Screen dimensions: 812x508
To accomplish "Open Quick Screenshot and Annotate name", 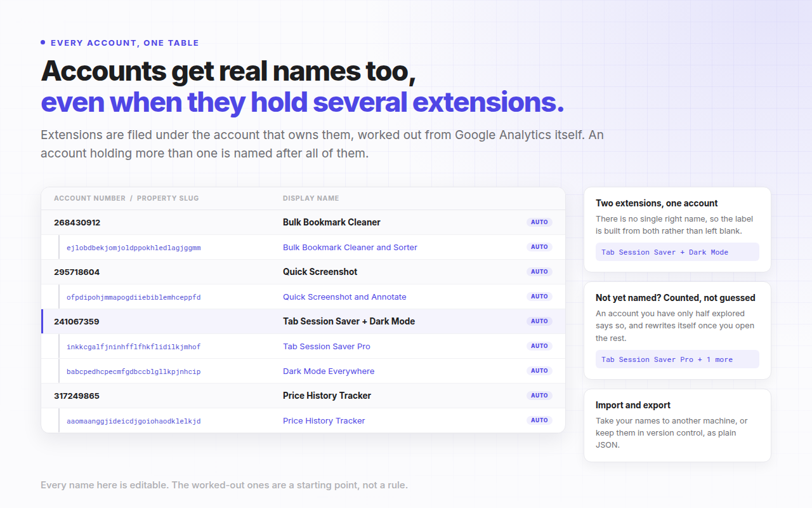I will coord(344,297).
